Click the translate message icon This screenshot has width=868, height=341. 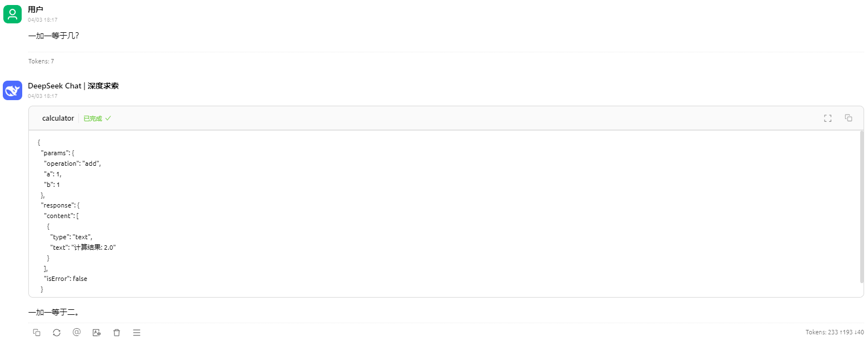click(x=97, y=333)
